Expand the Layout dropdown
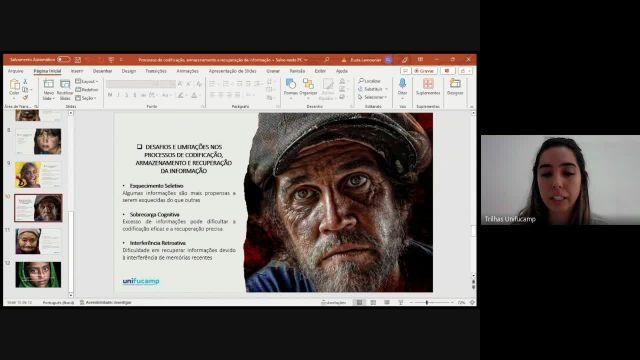The width and height of the screenshot is (640, 360). (87, 82)
